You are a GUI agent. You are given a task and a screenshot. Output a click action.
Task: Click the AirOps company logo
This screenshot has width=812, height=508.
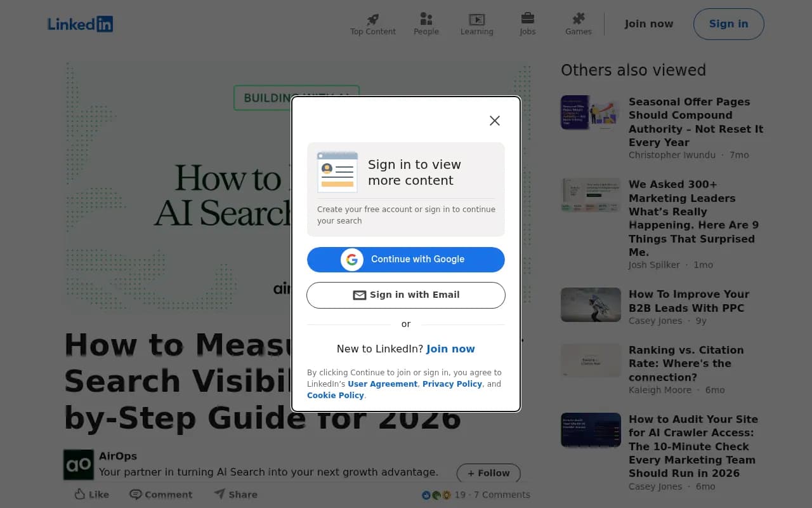tap(79, 465)
